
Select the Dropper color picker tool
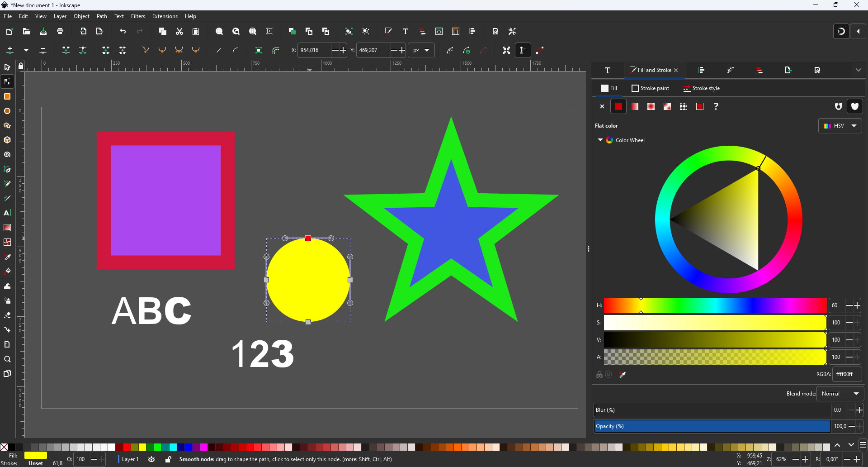coord(7,257)
